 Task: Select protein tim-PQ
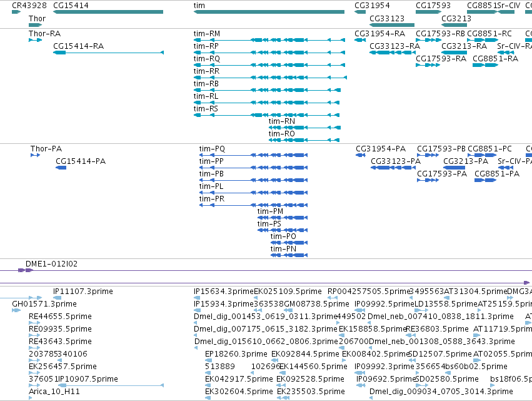tap(253, 155)
